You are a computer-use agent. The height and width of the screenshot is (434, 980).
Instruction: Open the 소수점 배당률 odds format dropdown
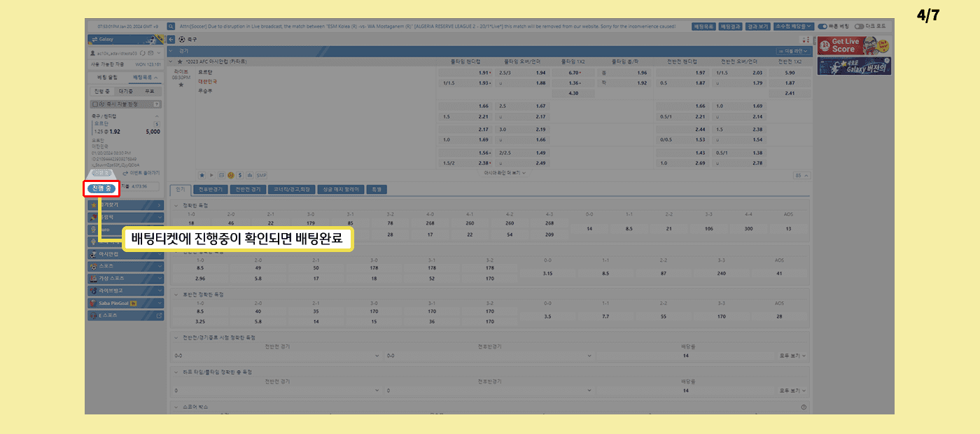tap(793, 26)
